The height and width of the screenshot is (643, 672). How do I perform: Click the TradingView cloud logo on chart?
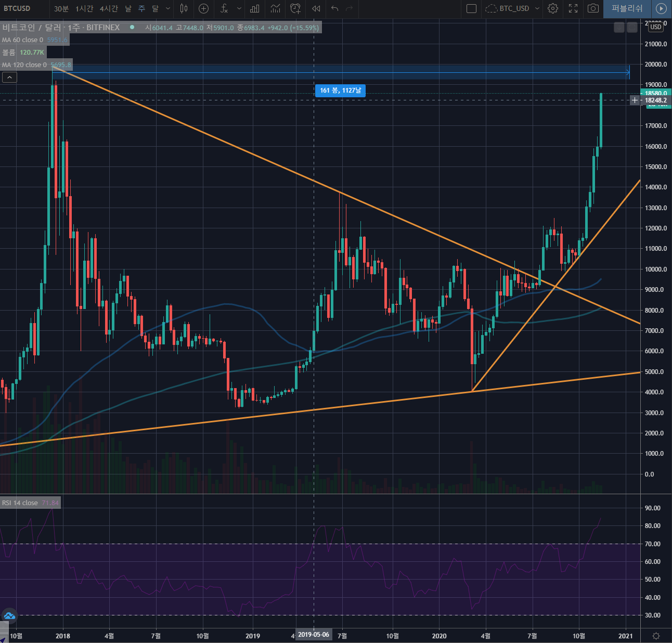click(x=9, y=616)
